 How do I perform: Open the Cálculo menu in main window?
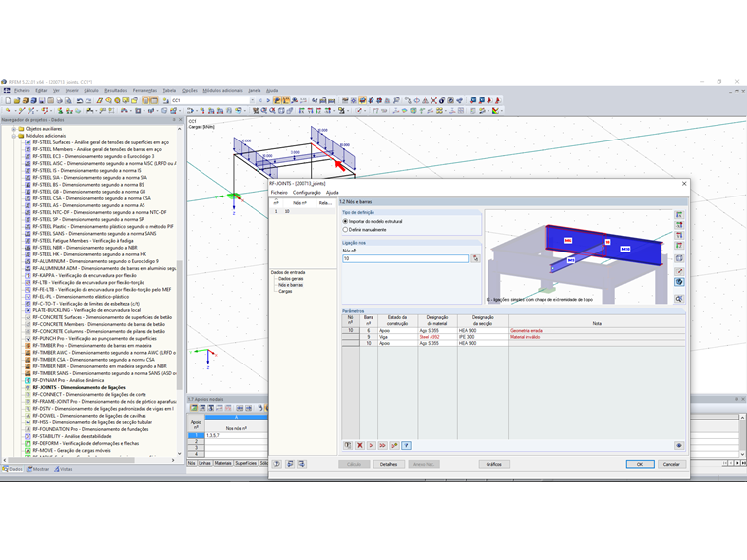(x=91, y=91)
